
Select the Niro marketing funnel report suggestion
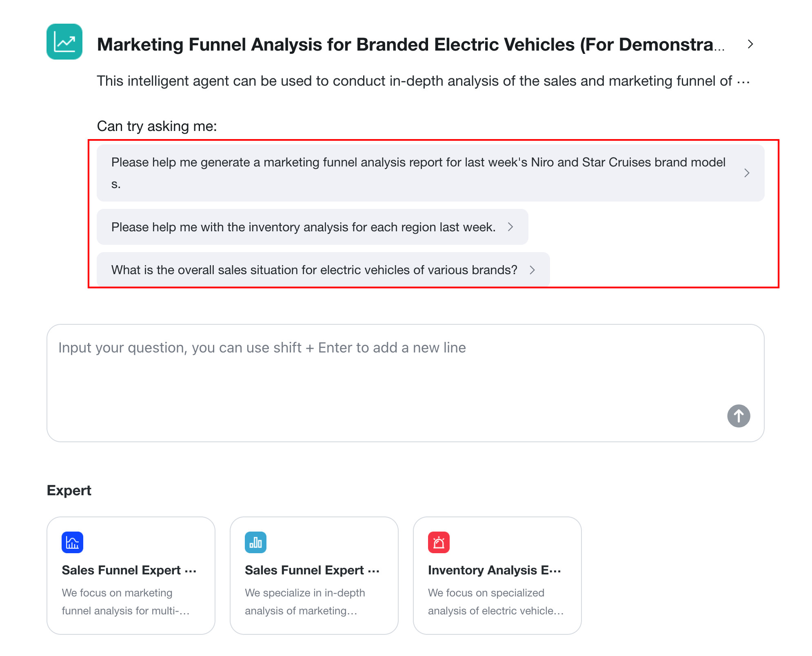click(x=430, y=173)
